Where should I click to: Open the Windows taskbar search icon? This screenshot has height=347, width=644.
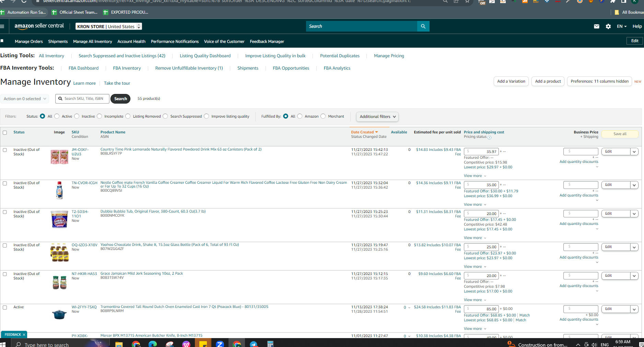coord(19,344)
